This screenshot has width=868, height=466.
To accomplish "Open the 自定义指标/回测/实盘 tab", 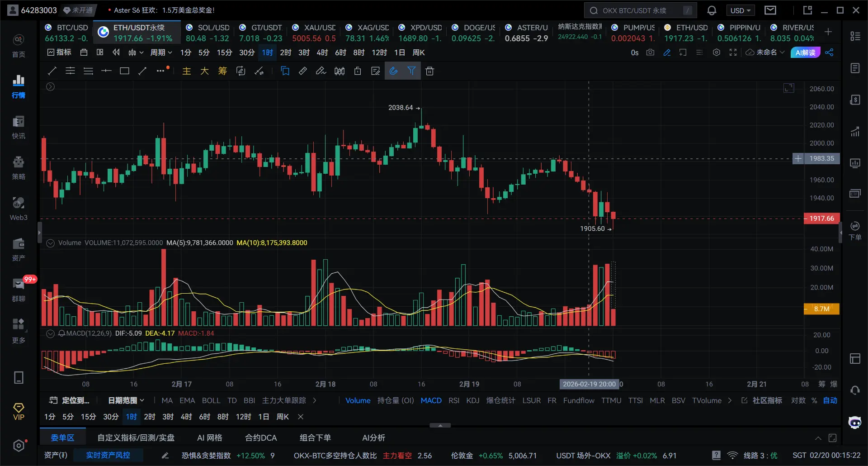I will [x=136, y=437].
